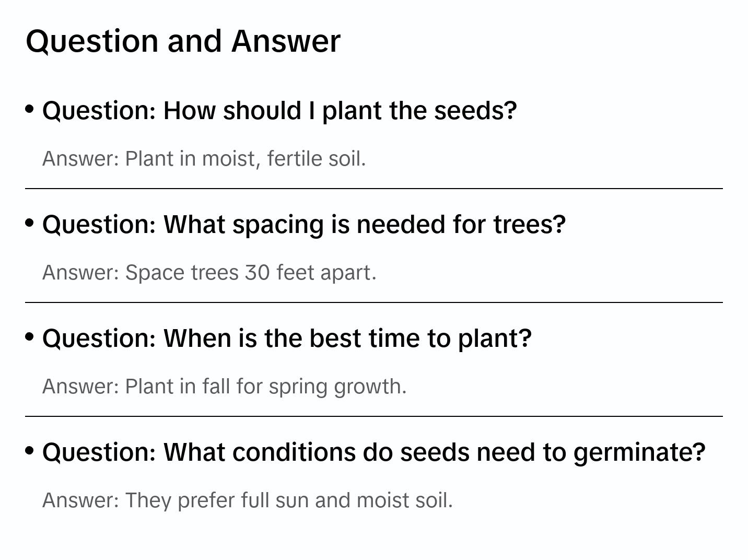Viewport: 748px width, 560px height.
Task: Expand the "When is the best time to plant?" question
Action: pos(287,338)
